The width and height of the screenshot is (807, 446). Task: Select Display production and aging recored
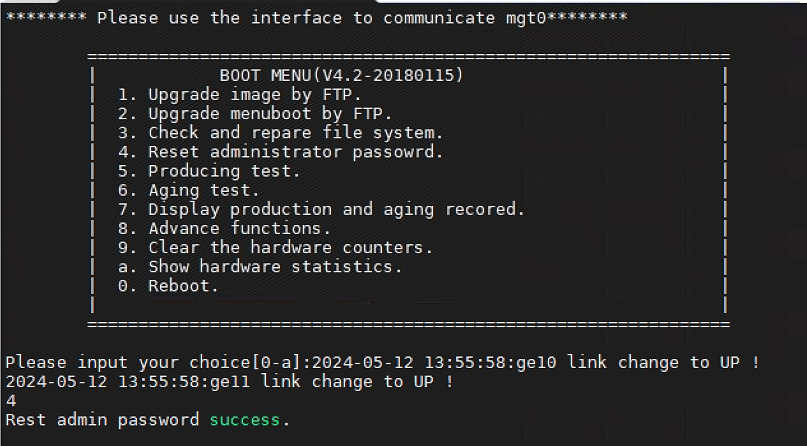pos(322,209)
